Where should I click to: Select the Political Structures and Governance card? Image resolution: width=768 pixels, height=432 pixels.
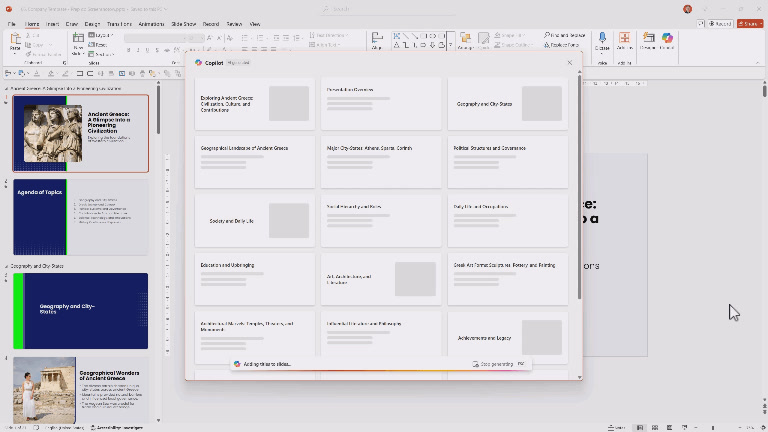coord(508,162)
